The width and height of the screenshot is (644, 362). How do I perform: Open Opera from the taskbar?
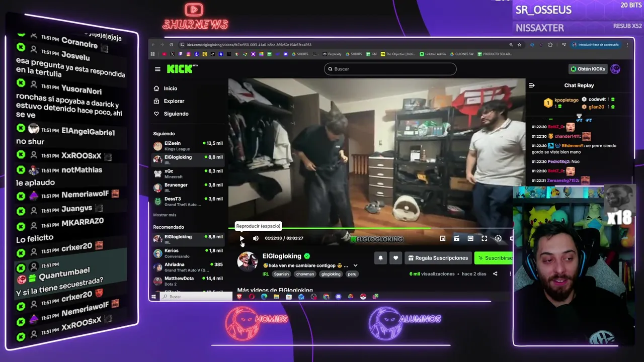252,297
